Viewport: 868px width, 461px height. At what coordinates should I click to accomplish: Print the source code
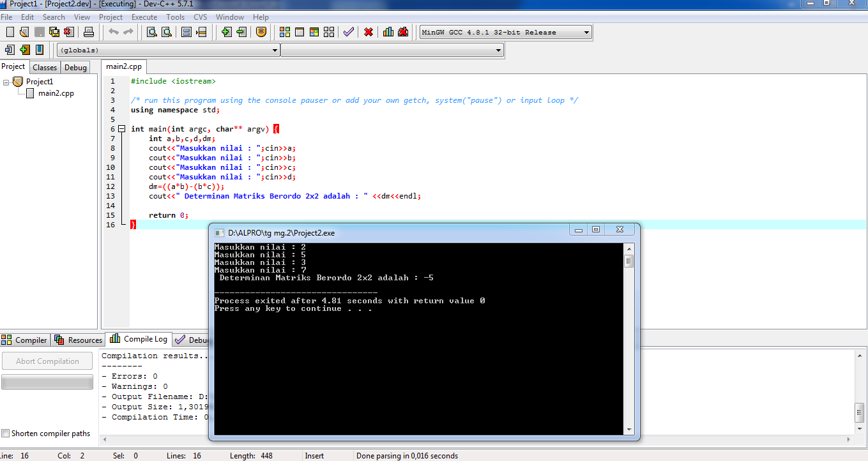[88, 32]
